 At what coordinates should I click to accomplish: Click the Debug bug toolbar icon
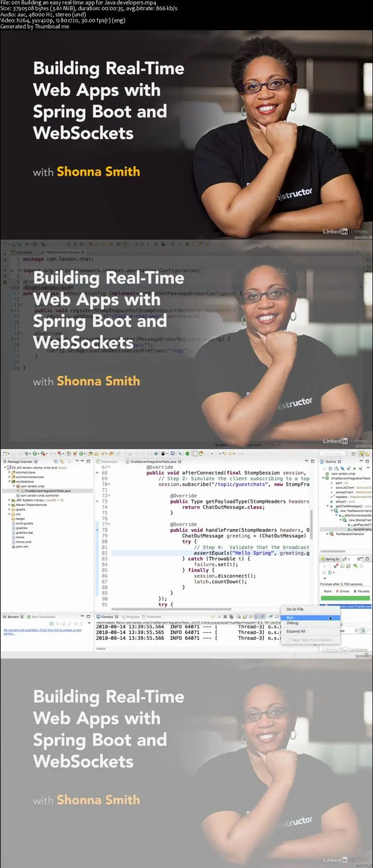click(x=27, y=453)
